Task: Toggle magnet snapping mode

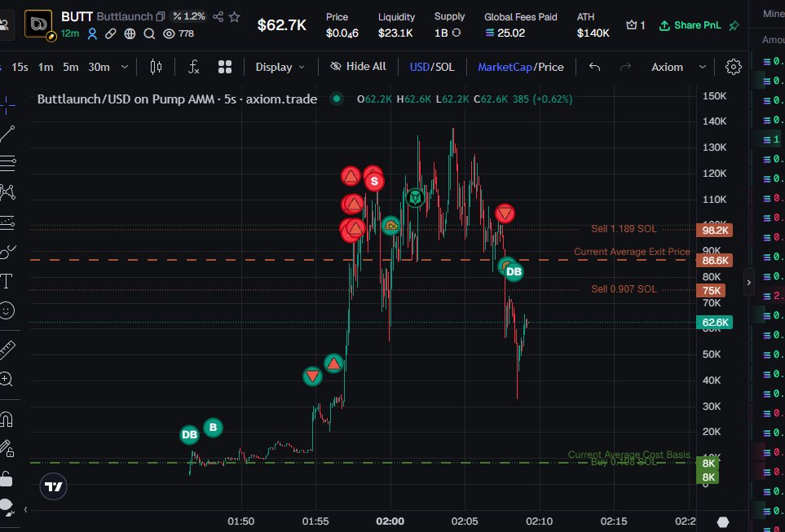Action: click(x=7, y=419)
